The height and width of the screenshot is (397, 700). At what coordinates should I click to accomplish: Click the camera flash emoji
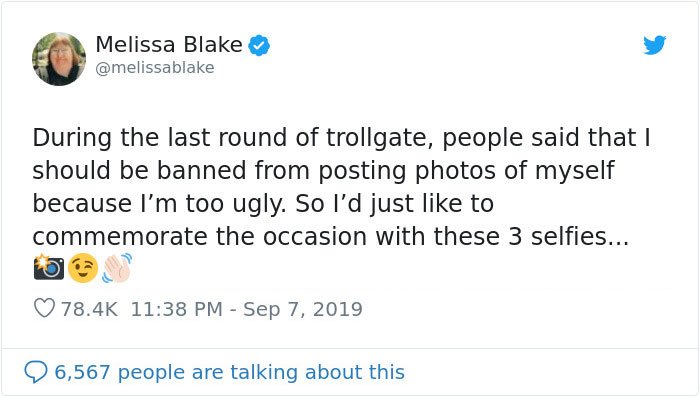[49, 267]
